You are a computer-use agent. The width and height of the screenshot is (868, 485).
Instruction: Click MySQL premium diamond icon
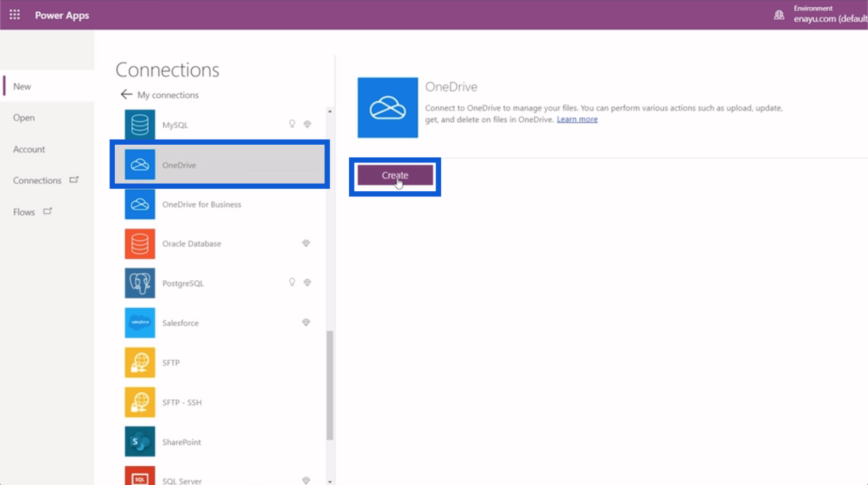[x=307, y=124]
